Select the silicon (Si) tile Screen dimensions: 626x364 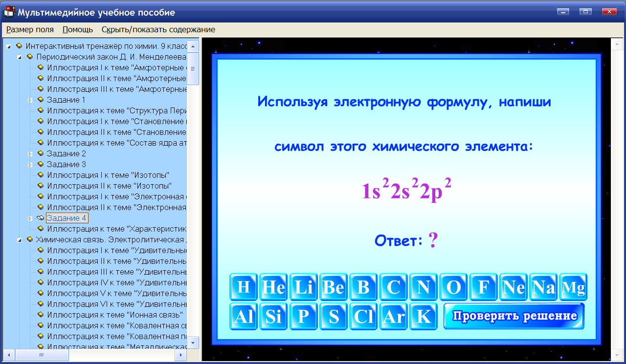[x=273, y=316]
